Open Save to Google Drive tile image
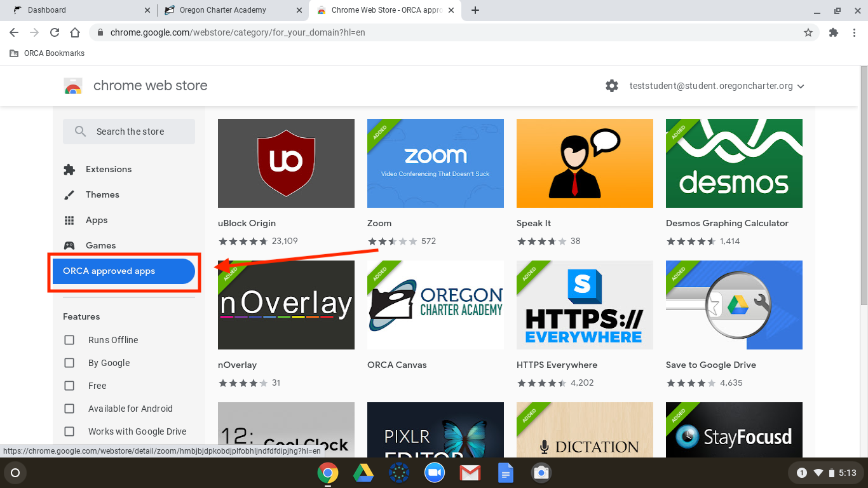Viewport: 868px width, 488px height. tap(734, 305)
